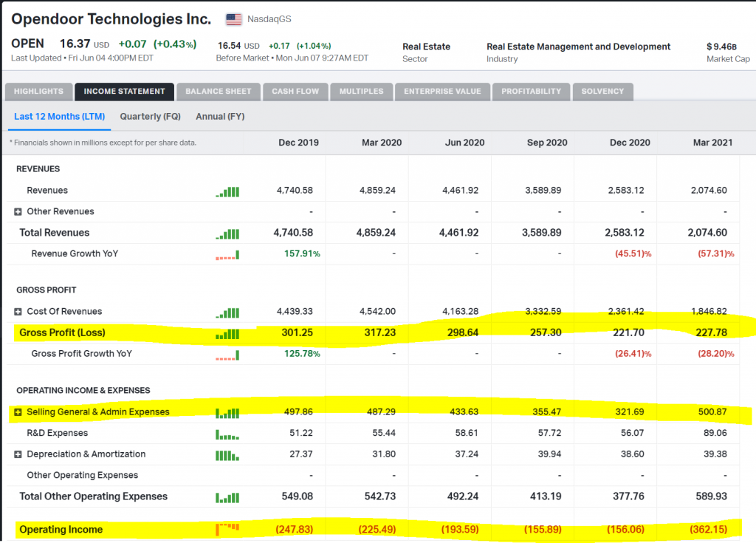Expand the Depreciation & Amortization row
This screenshot has height=543, width=756.
18,454
